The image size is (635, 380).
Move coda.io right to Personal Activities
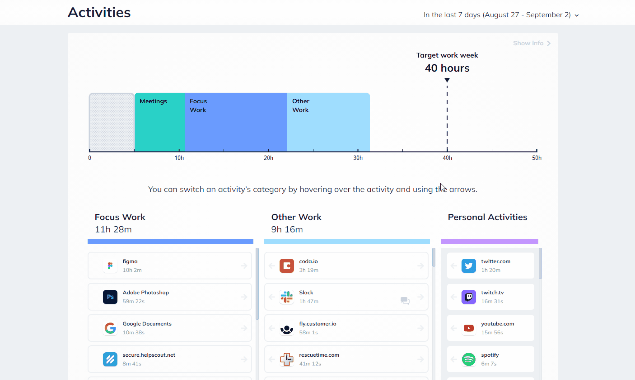pyautogui.click(x=420, y=266)
